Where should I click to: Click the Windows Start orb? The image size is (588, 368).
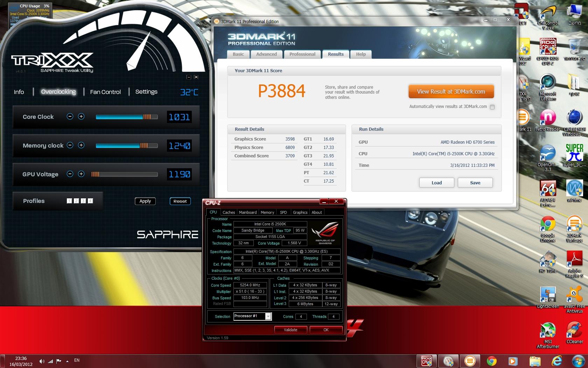click(578, 361)
